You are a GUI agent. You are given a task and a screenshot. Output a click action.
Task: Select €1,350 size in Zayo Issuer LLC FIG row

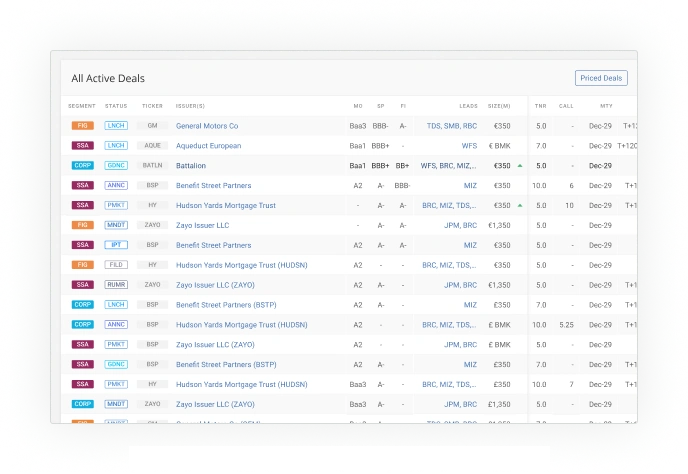click(499, 225)
